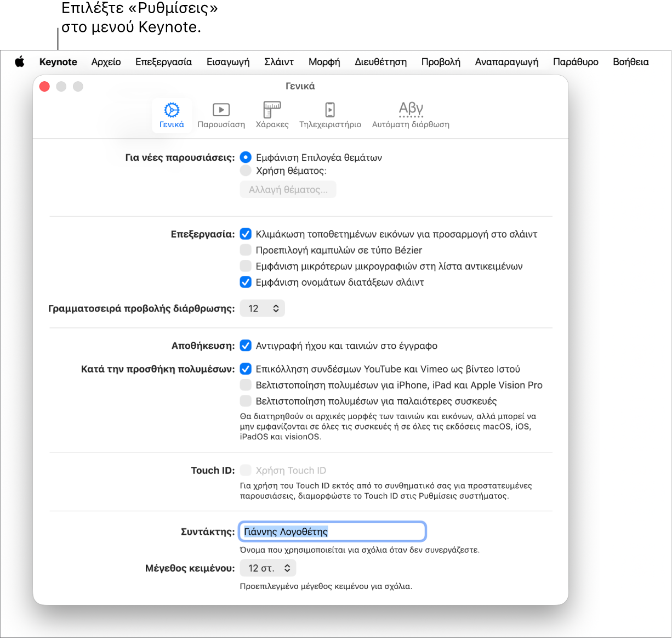The image size is (672, 639).
Task: Select Χρήση θέματος radio button
Action: coord(246,171)
